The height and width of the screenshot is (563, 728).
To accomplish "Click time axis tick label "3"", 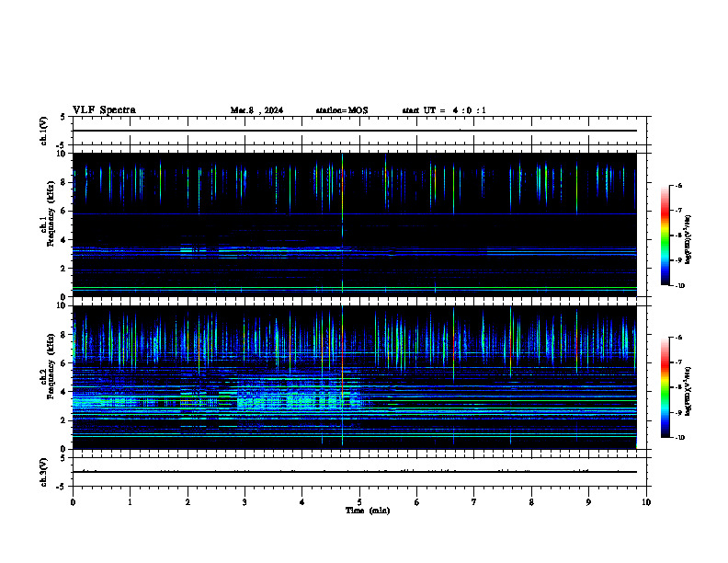I will pos(245,502).
